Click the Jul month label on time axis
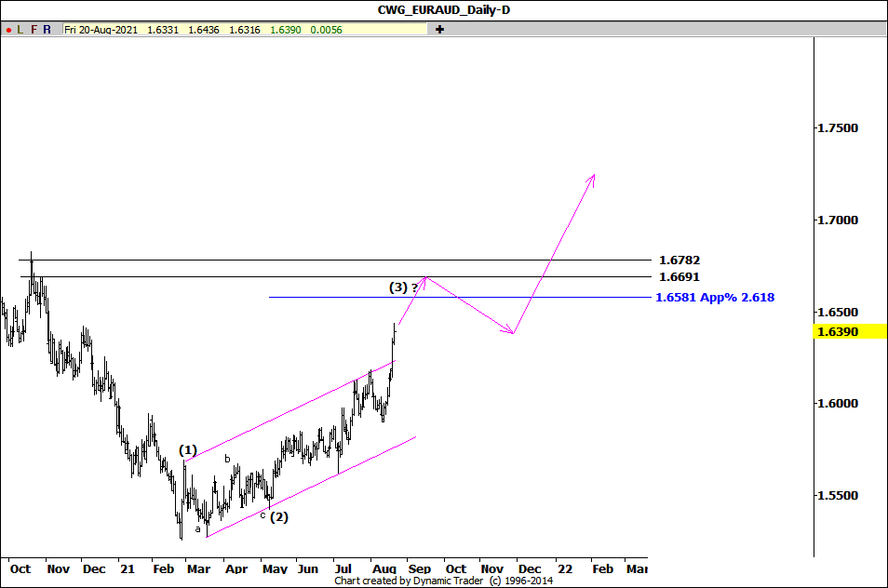Viewport: 888px width, 588px height. 343,568
